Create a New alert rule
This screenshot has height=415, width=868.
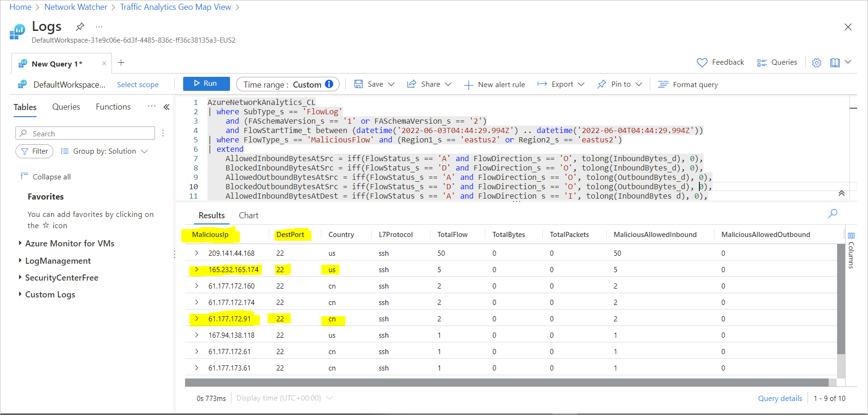(x=494, y=85)
